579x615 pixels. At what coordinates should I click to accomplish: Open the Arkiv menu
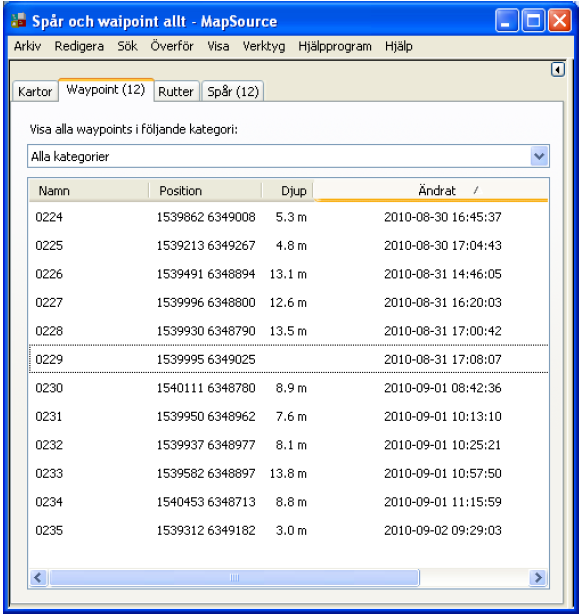point(27,46)
